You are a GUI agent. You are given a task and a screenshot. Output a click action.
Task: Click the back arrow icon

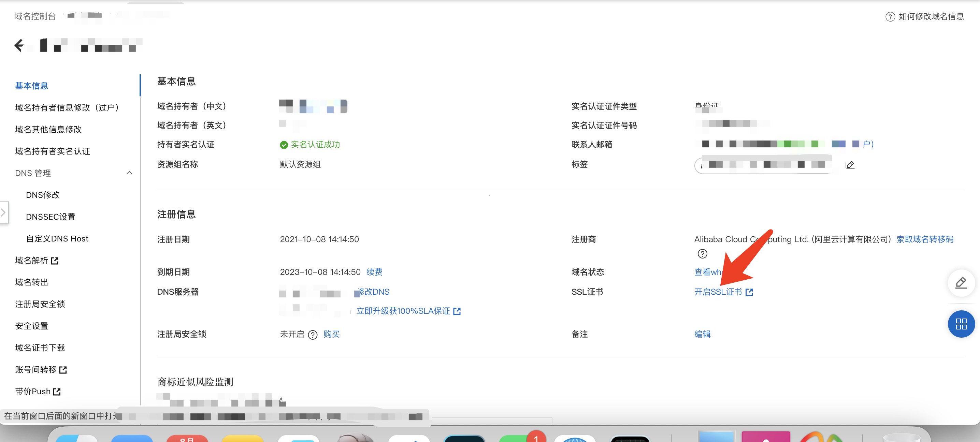coord(19,45)
